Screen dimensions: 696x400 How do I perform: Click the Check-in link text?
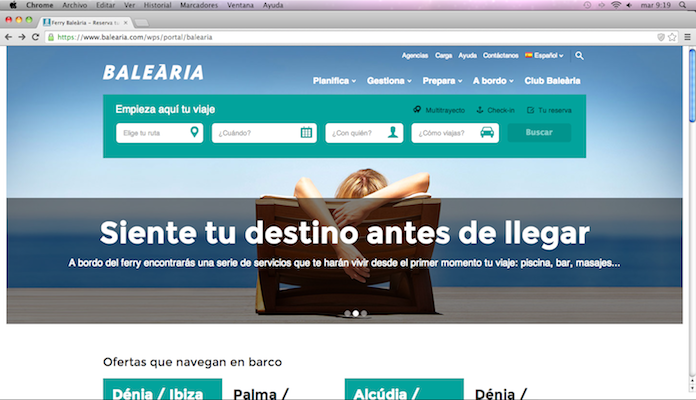(501, 110)
